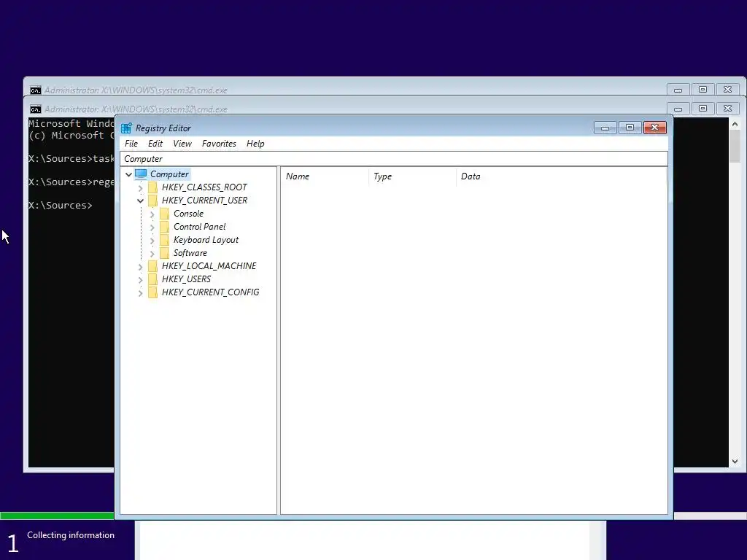This screenshot has width=747, height=560.
Task: Click the Computer root node icon
Action: pyautogui.click(x=141, y=174)
